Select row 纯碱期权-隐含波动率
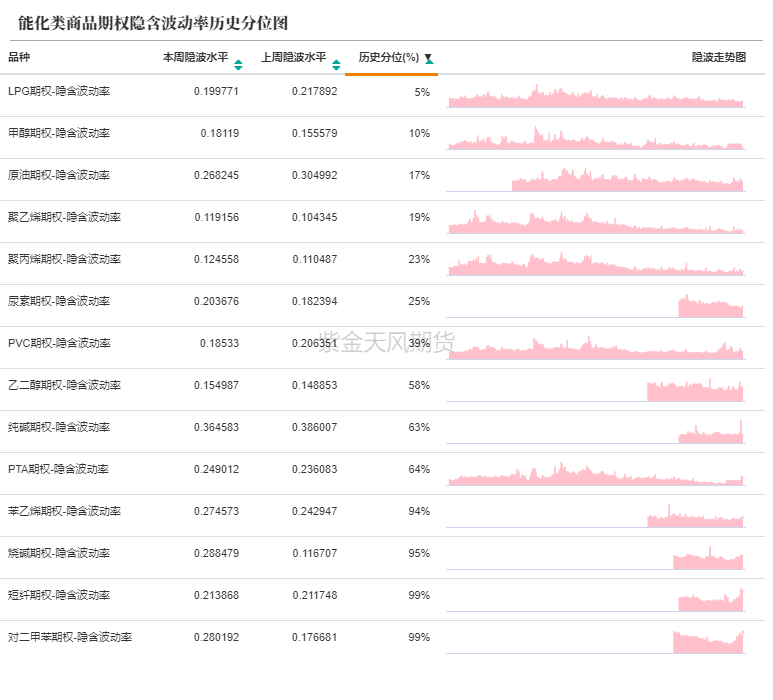Image resolution: width=773 pixels, height=700 pixels. point(383,431)
